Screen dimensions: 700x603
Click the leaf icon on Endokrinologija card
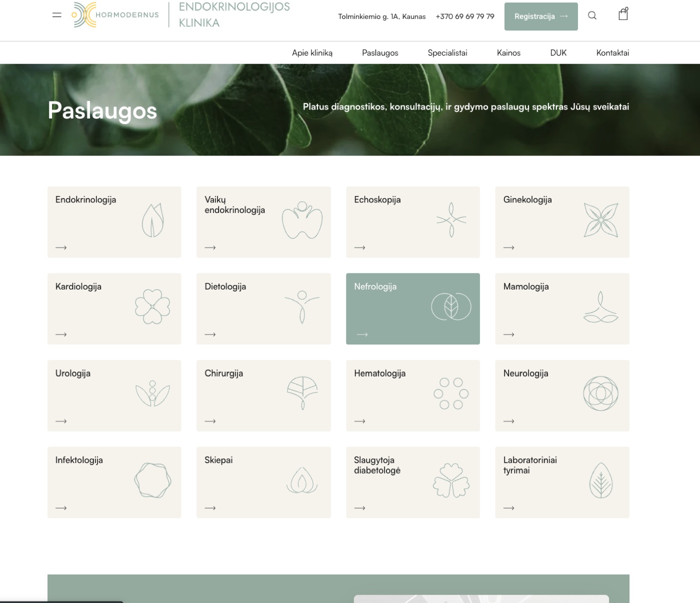tap(152, 220)
